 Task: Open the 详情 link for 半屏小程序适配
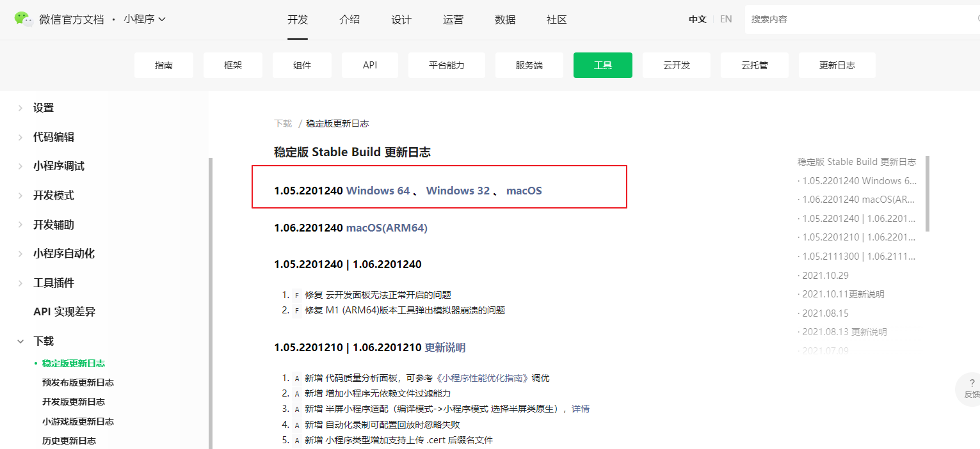(x=581, y=409)
